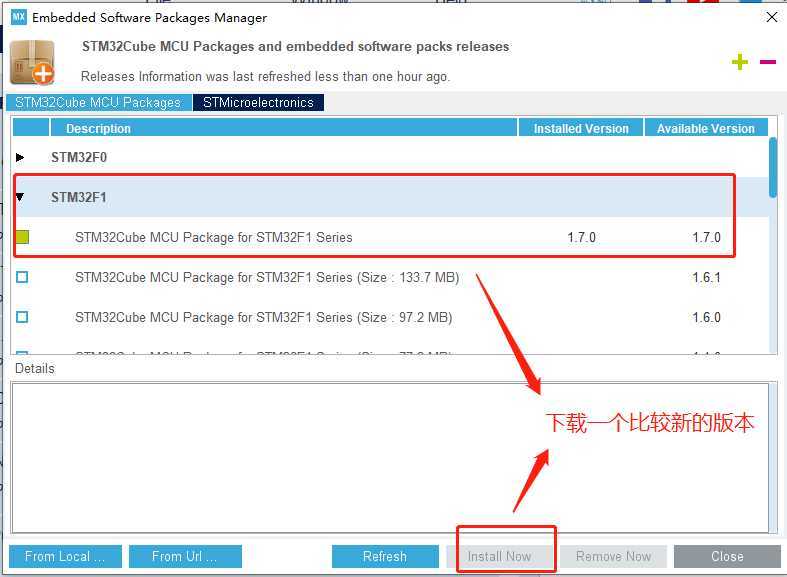Click the Available Version column header
787x577 pixels.
point(706,128)
